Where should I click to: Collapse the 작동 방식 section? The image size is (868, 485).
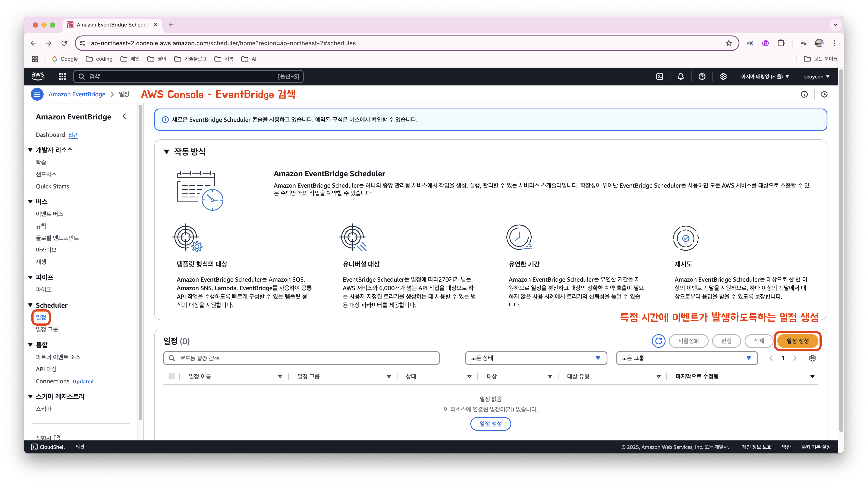click(166, 152)
